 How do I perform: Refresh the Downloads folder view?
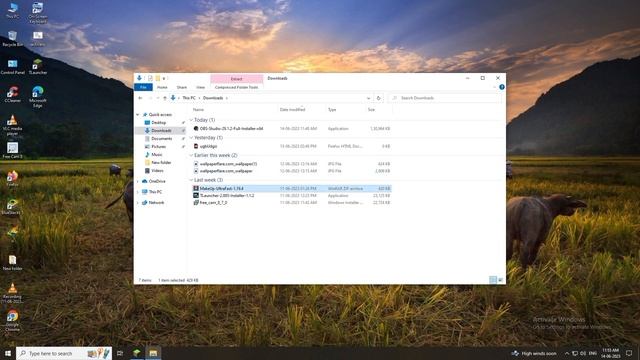(378, 98)
